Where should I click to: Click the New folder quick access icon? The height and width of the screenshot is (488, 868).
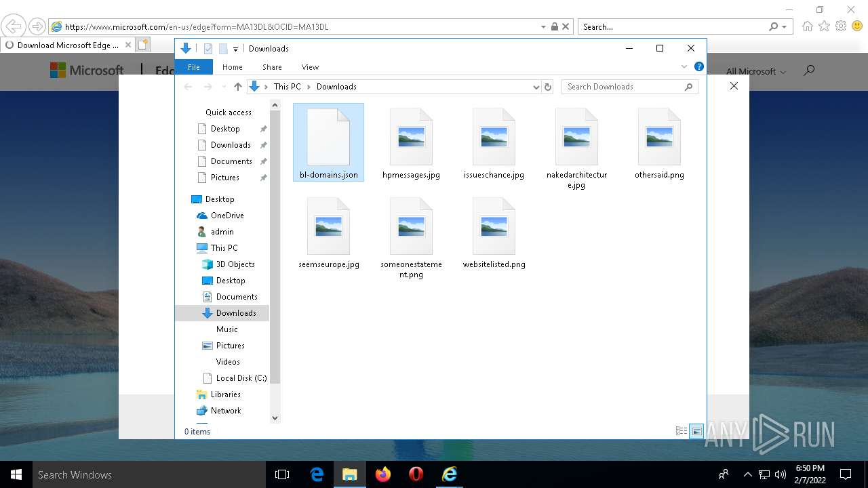222,49
